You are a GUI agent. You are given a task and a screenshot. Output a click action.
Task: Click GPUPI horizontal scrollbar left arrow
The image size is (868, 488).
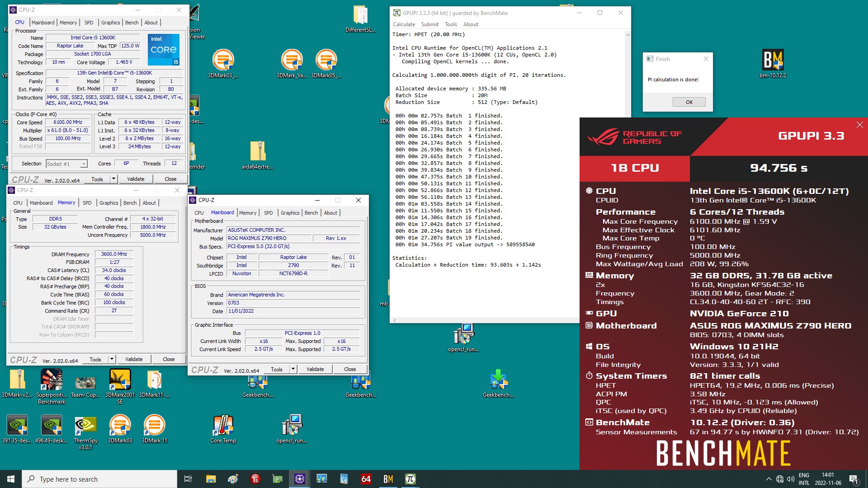(x=395, y=320)
